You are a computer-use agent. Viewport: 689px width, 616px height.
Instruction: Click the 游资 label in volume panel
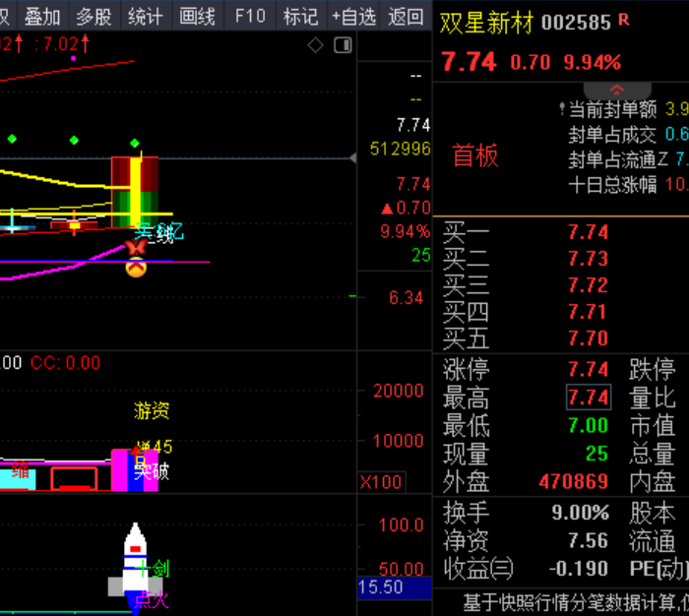(152, 410)
